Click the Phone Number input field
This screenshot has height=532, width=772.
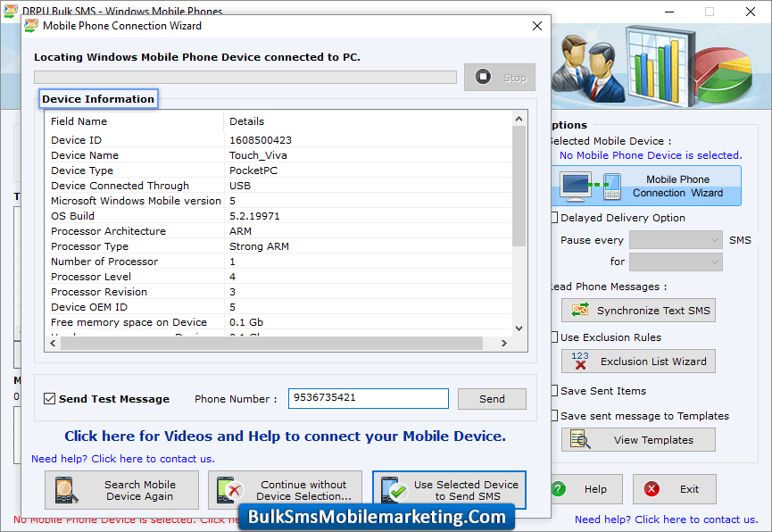369,398
